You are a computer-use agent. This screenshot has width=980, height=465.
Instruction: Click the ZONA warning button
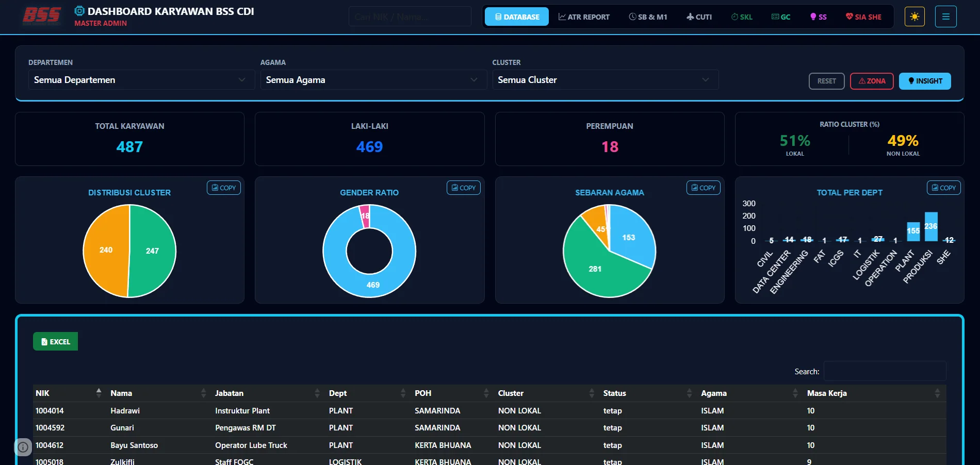point(872,81)
